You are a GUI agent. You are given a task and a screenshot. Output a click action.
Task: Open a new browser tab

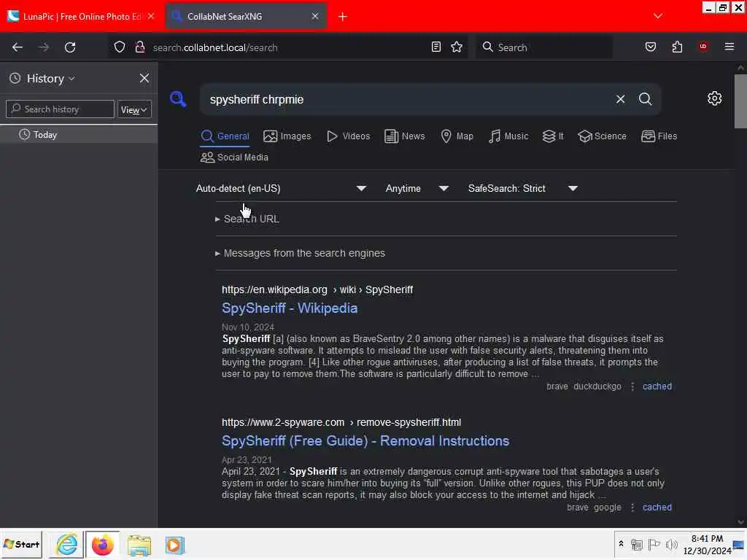tap(343, 17)
